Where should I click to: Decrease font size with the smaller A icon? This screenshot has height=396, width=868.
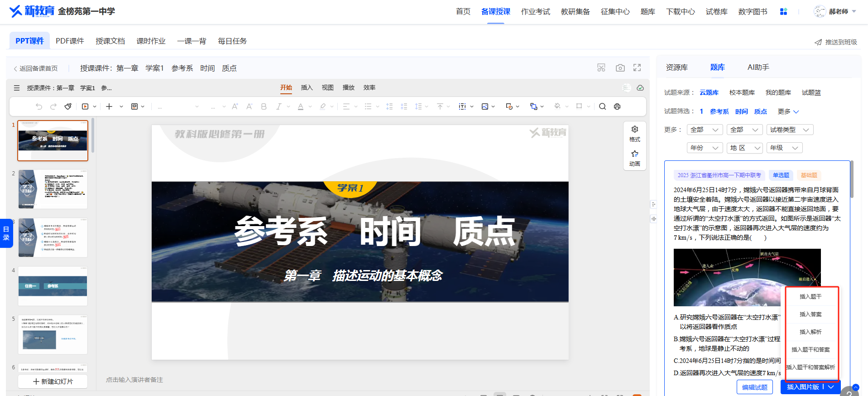pyautogui.click(x=249, y=106)
